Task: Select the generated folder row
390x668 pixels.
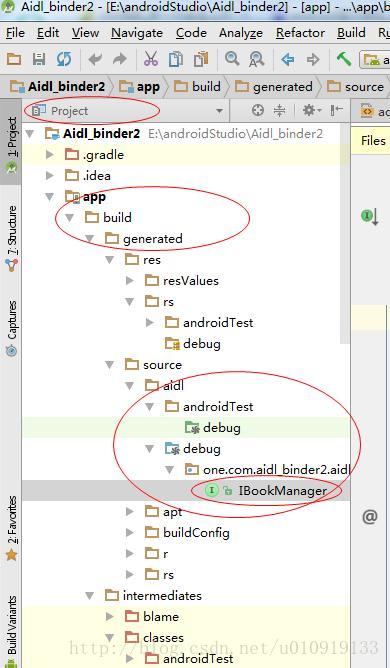Action: pos(185,239)
